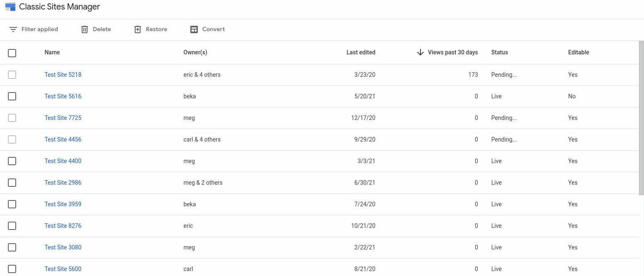This screenshot has height=276, width=644.
Task: Click the date 10/21/20
Action: point(363,226)
